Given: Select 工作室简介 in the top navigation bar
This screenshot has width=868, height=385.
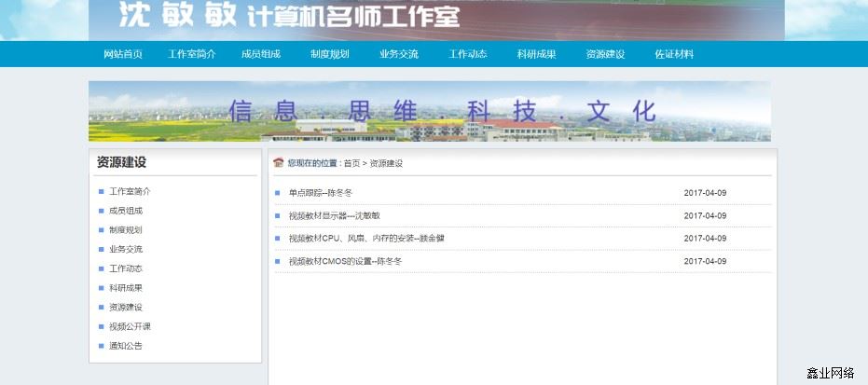Looking at the screenshot, I should coord(192,54).
